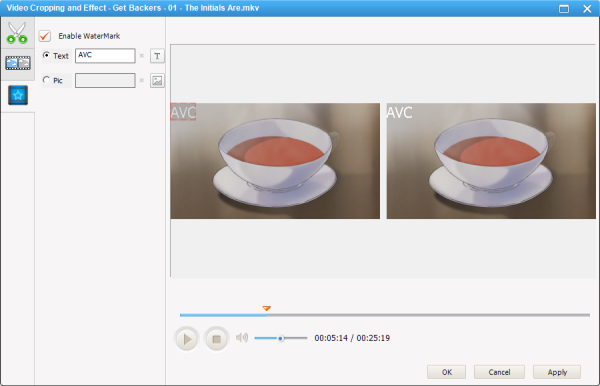Viewport: 600px width, 386px height.
Task: Click the AVC watermark text field
Action: coord(105,55)
